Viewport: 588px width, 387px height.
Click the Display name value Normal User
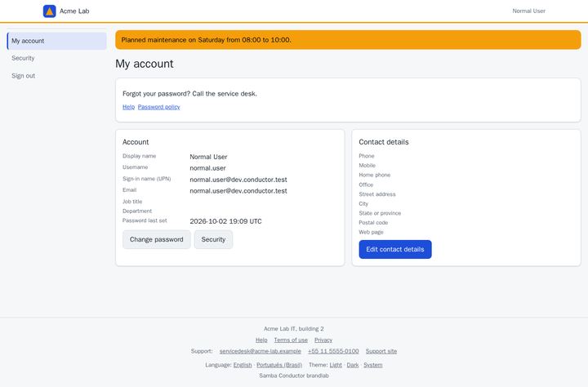208,157
